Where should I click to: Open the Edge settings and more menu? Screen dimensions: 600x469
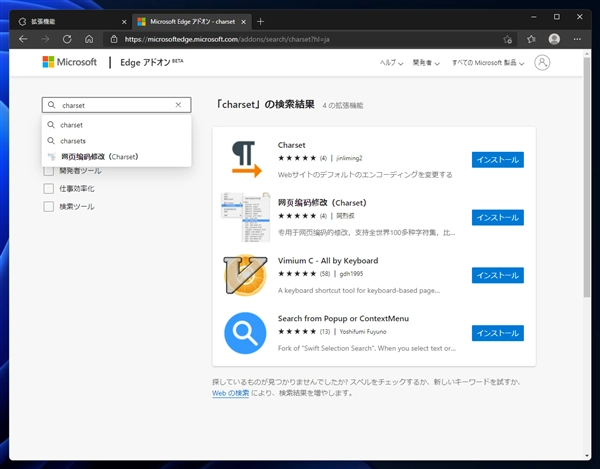pyautogui.click(x=577, y=39)
